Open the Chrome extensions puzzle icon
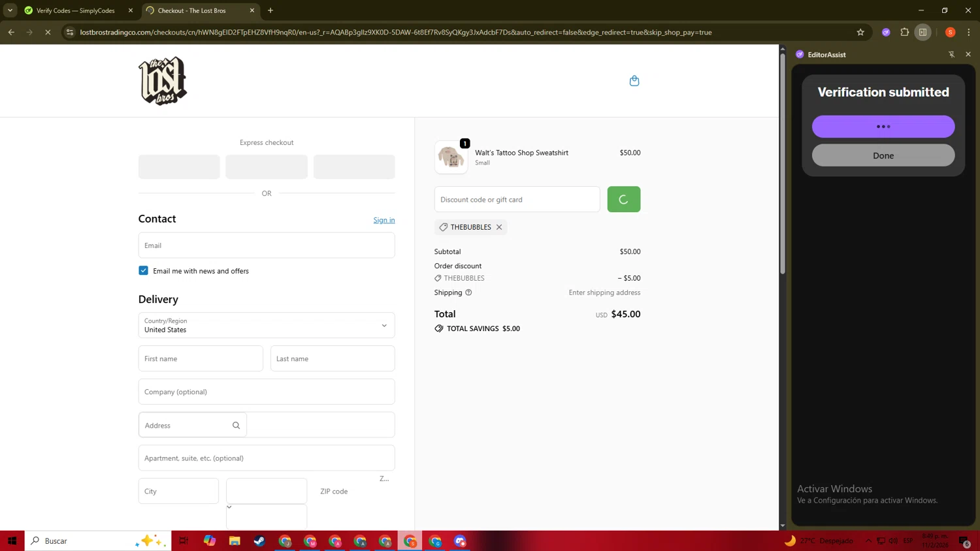 (x=905, y=32)
